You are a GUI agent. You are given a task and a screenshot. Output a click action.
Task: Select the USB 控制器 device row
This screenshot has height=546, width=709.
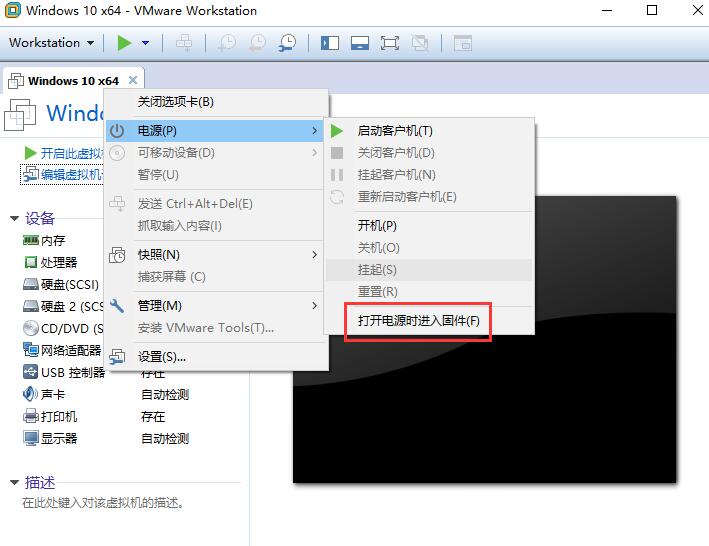64,372
